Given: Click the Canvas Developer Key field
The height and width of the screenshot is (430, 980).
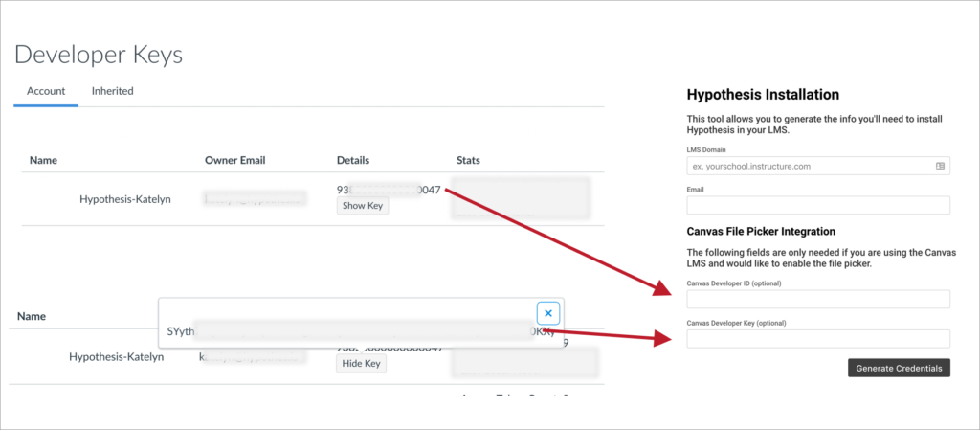Looking at the screenshot, I should click(x=818, y=339).
